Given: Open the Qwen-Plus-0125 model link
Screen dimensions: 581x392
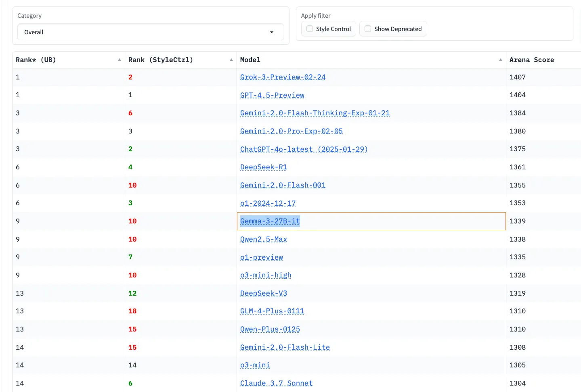Looking at the screenshot, I should [270, 329].
